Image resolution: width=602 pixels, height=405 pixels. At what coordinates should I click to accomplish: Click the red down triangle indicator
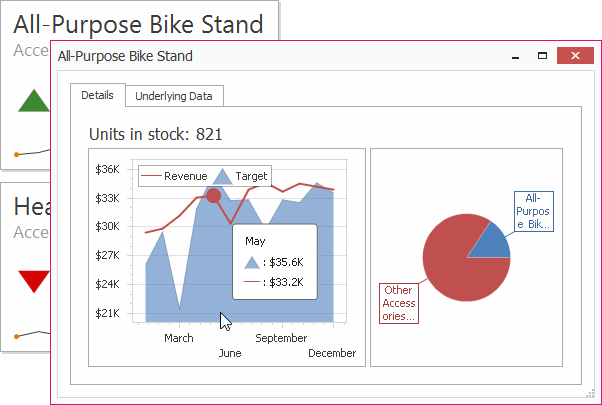(x=33, y=280)
